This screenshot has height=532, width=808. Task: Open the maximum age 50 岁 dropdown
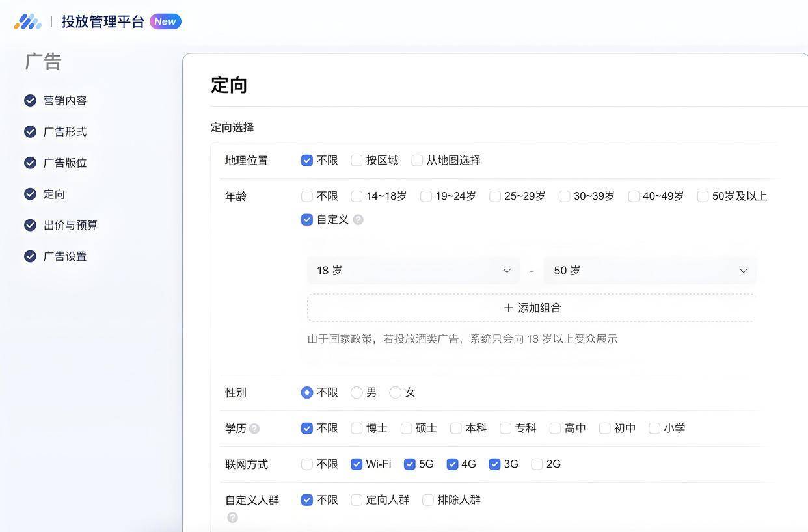click(649, 271)
